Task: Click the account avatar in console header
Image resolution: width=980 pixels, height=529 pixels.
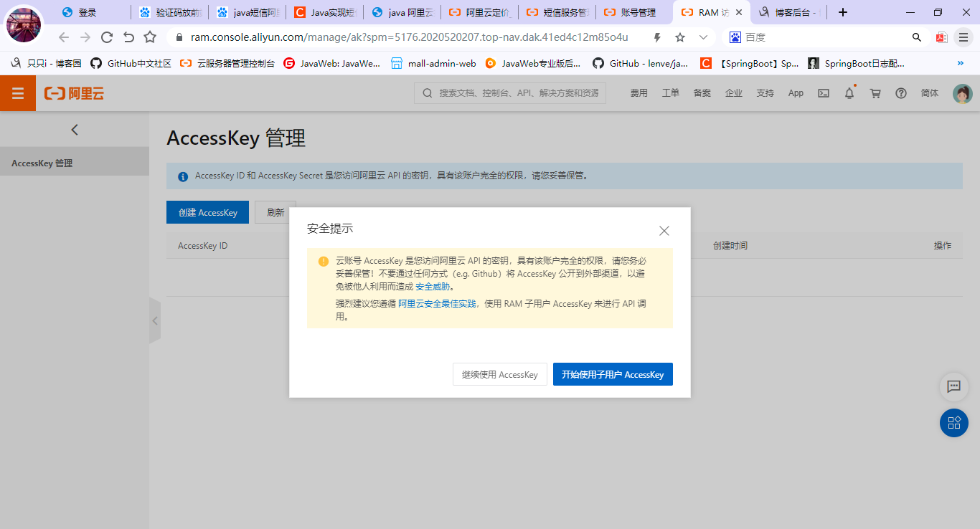Action: [x=963, y=93]
